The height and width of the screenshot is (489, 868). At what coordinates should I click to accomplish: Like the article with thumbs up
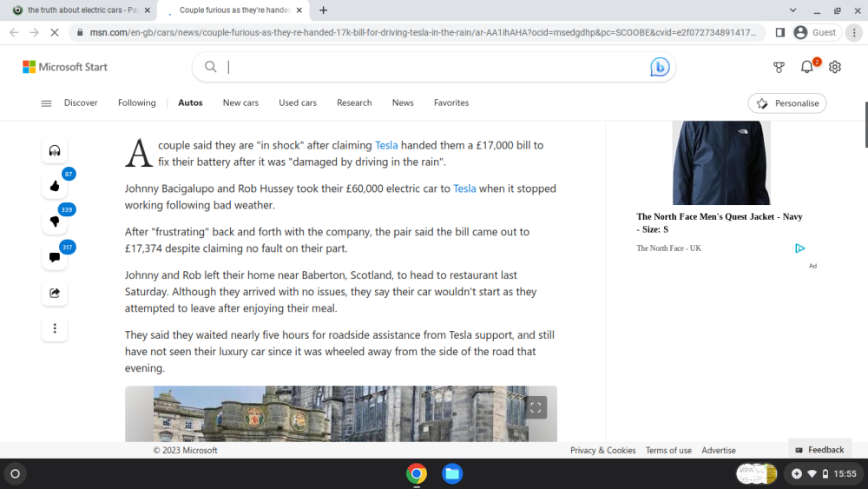point(54,186)
